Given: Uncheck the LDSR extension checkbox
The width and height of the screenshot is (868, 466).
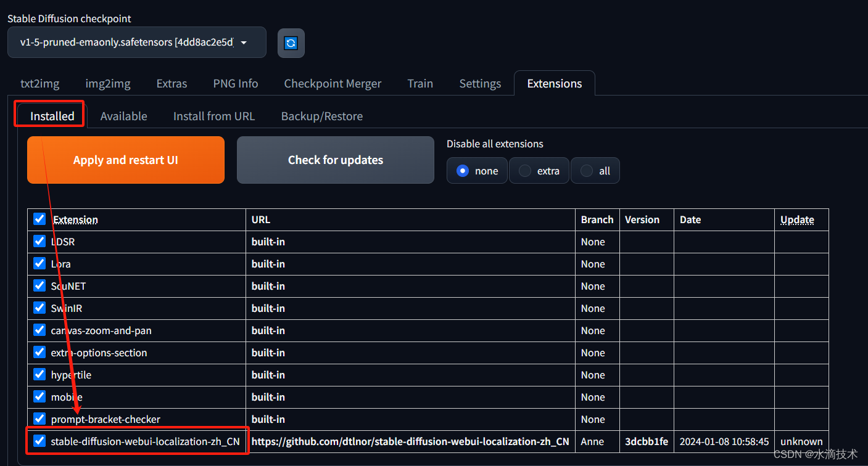Looking at the screenshot, I should [x=39, y=241].
